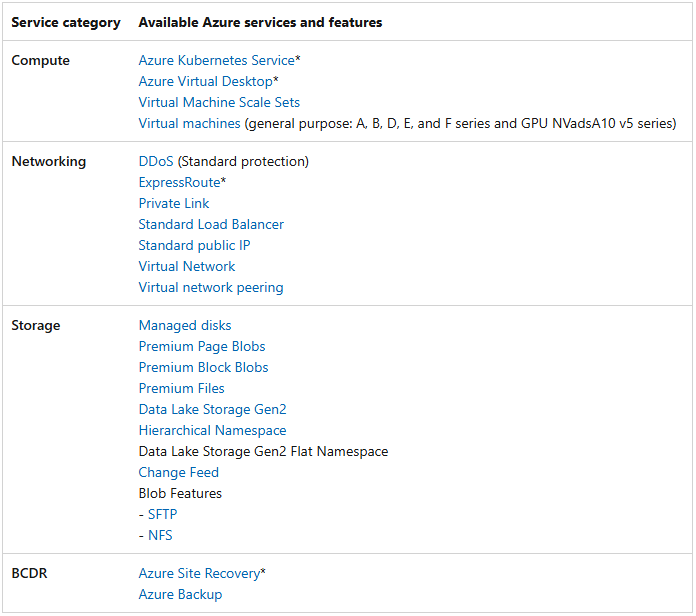Open the Azure Kubernetes Service link

point(217,60)
